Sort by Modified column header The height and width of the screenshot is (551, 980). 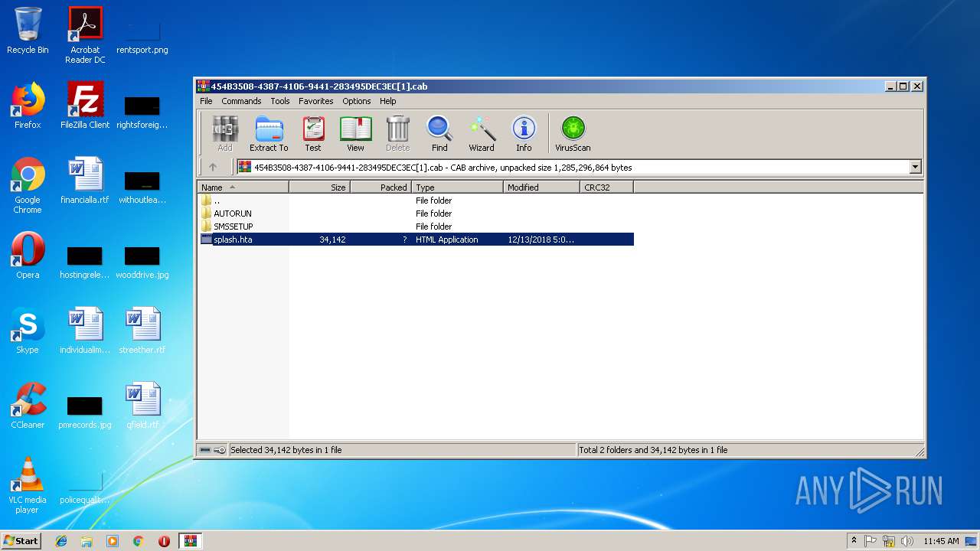(542, 187)
